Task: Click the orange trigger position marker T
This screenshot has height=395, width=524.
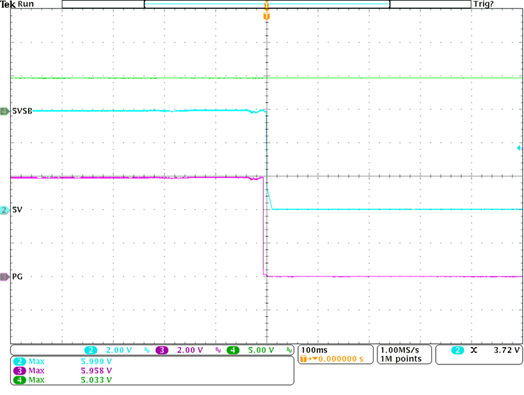Action: [x=266, y=16]
